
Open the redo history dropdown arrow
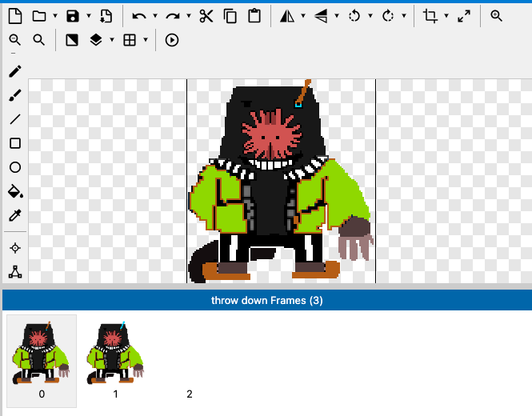tap(189, 16)
